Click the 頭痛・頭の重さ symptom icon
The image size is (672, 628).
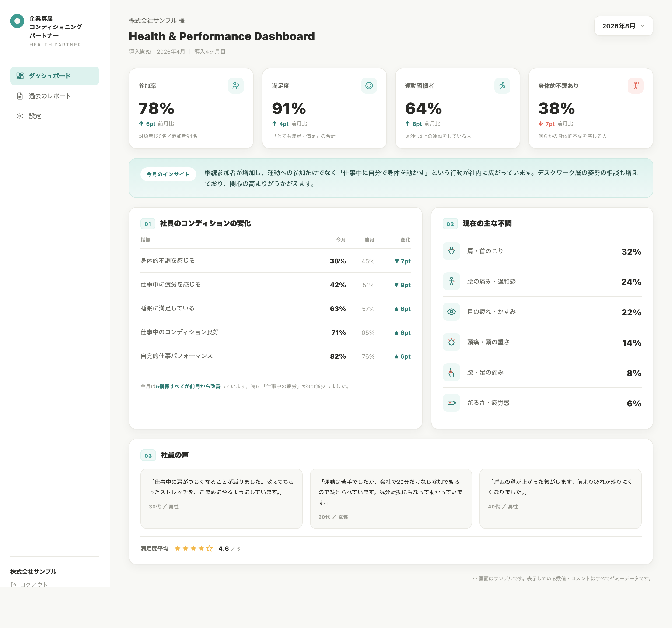click(451, 342)
